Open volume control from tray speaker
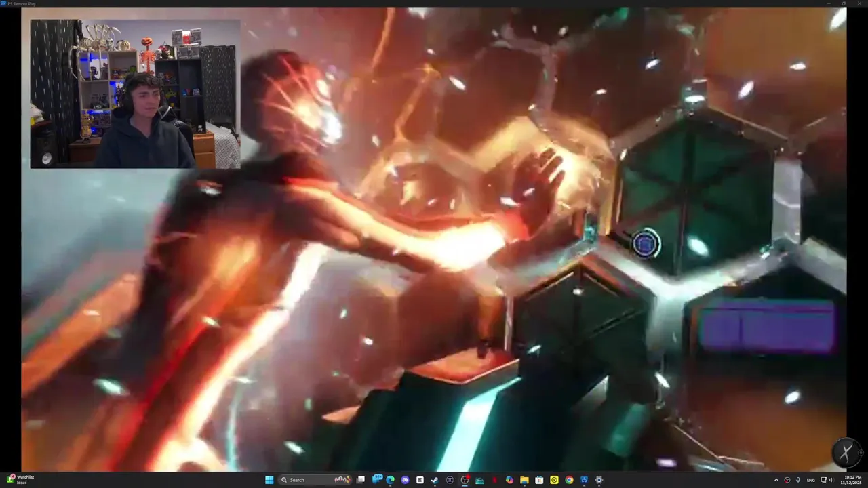The height and width of the screenshot is (488, 868). [x=832, y=480]
